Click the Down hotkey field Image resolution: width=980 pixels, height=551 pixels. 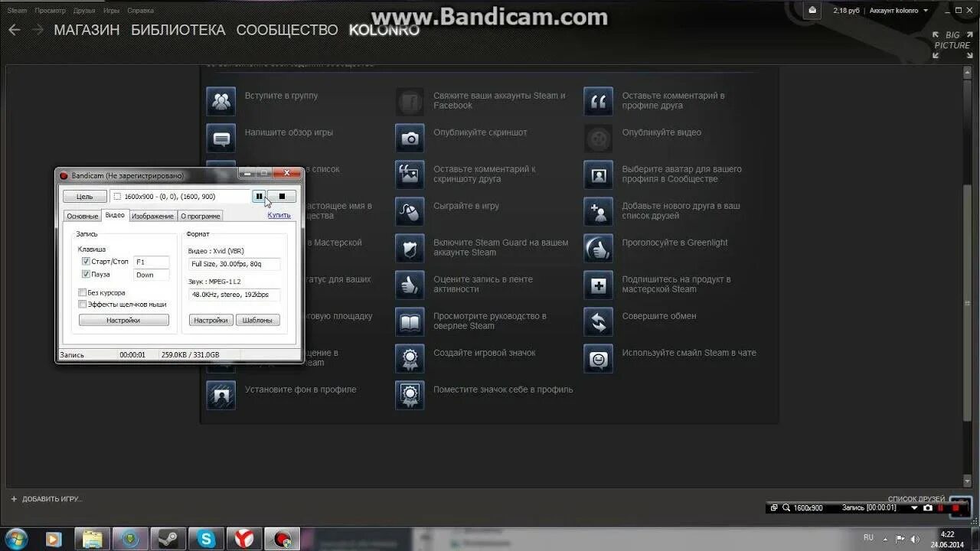pyautogui.click(x=152, y=275)
